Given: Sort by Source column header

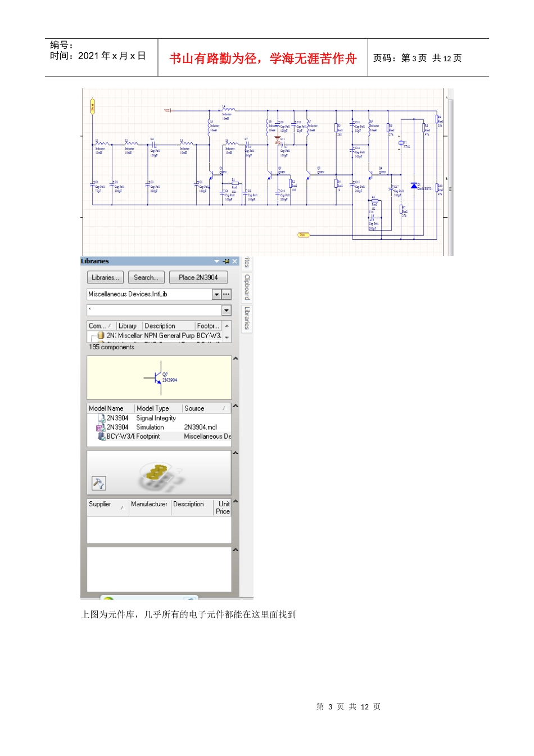Looking at the screenshot, I should point(207,408).
